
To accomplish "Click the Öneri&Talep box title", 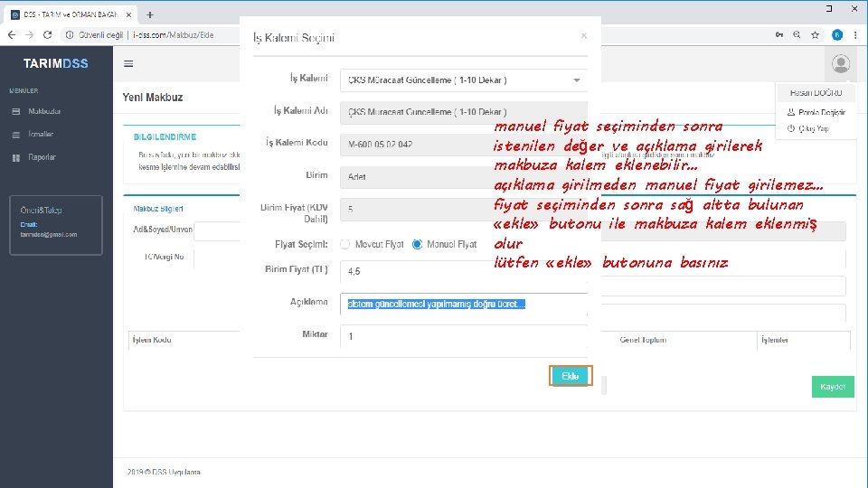I will coord(41,211).
